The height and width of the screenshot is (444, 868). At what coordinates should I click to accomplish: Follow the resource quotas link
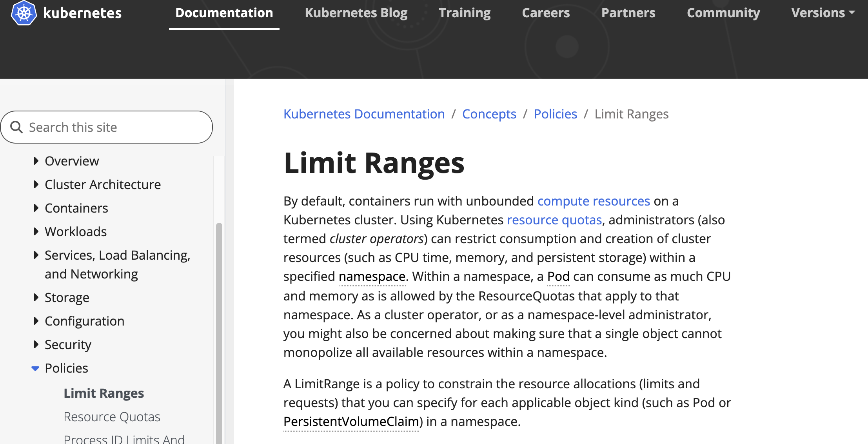coord(554,220)
